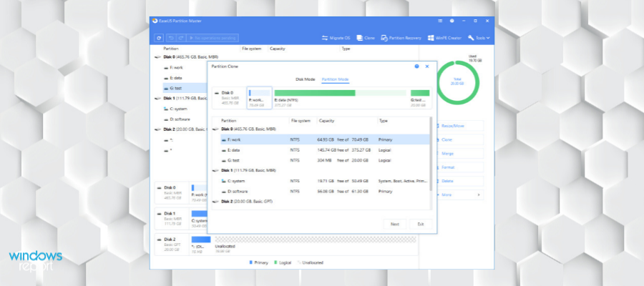Screen dimensions: 644x286
Task: Click Partition column header in dialog
Action: point(228,121)
